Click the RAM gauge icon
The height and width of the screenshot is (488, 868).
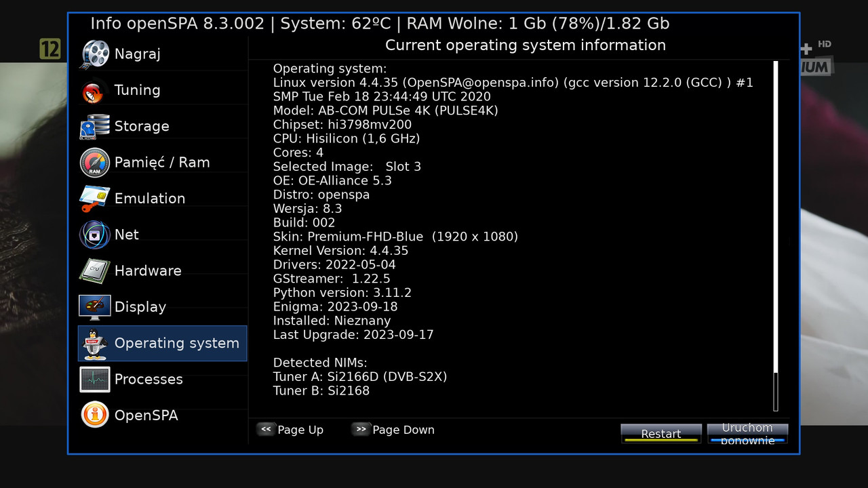click(x=94, y=163)
